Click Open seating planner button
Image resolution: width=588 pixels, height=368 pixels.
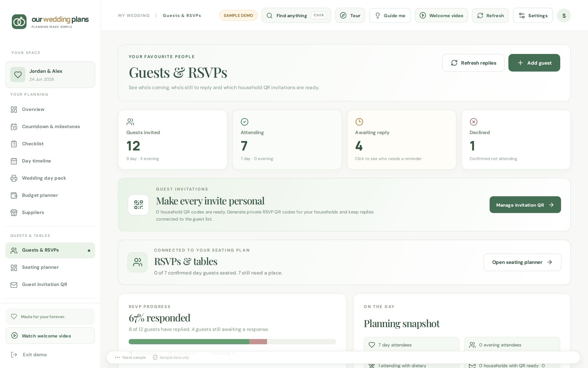point(522,262)
